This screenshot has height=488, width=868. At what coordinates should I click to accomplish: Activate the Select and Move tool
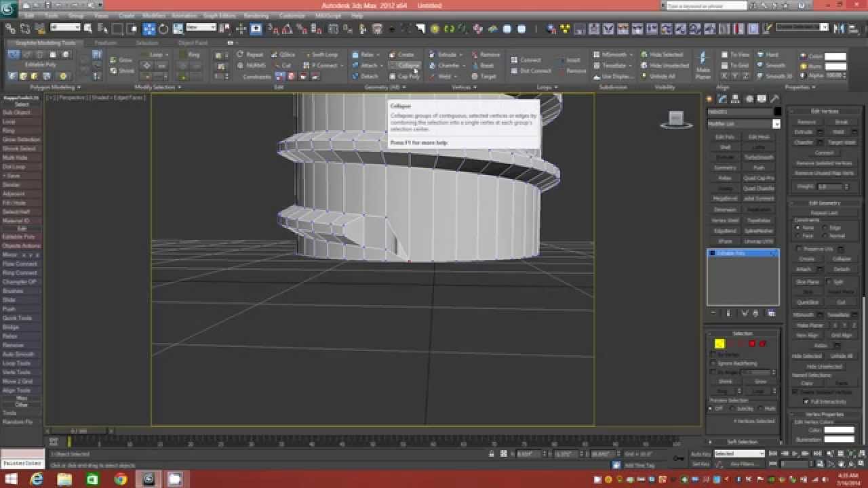tap(149, 28)
